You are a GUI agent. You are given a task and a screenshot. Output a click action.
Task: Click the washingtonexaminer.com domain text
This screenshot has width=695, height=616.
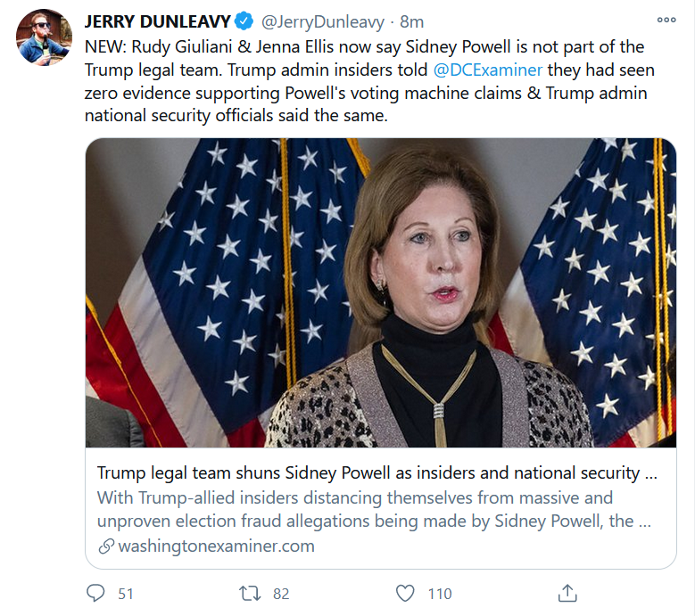(x=216, y=546)
